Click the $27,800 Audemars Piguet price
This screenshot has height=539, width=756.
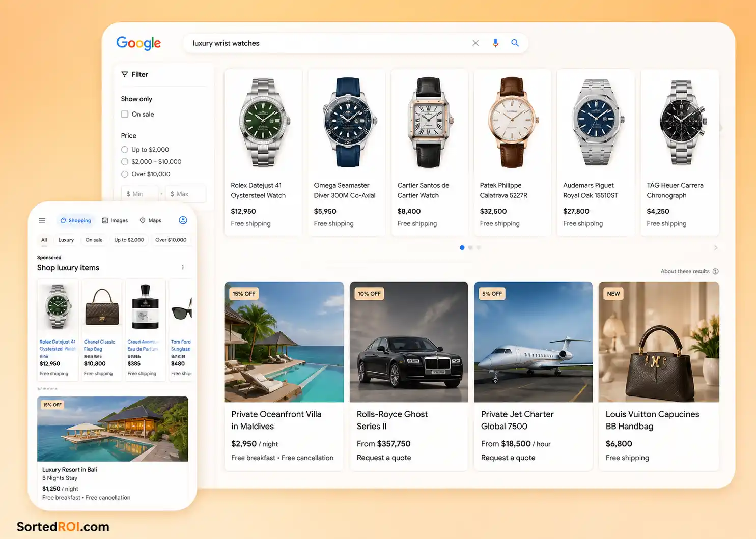coord(576,211)
